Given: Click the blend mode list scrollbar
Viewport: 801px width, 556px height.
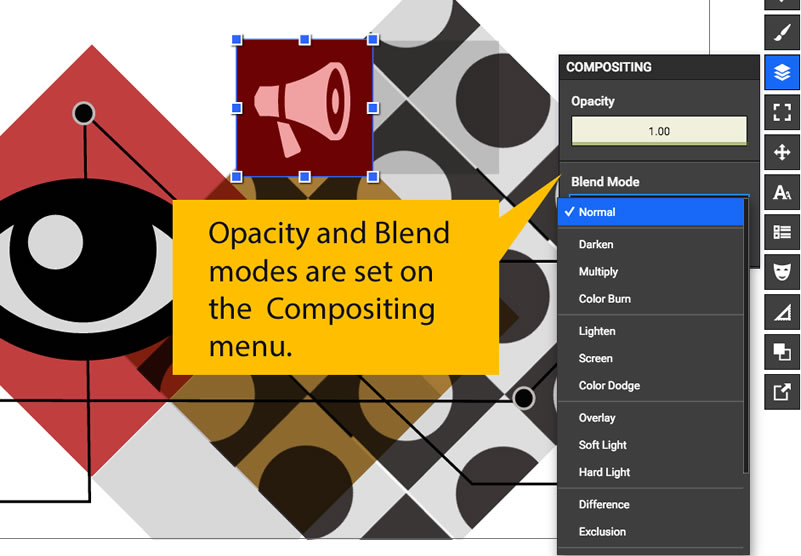Looking at the screenshot, I should [746, 350].
